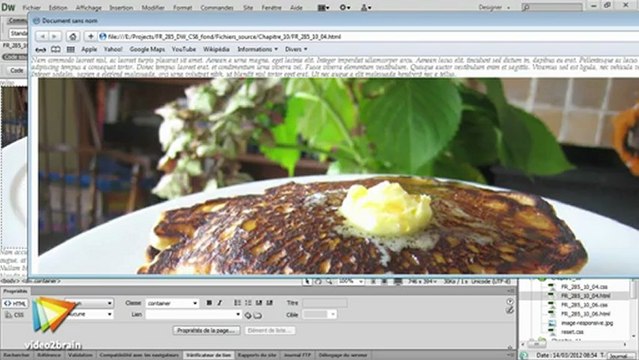Switch to the Rechercher tab
The width and height of the screenshot is (639, 360).
tap(16, 355)
